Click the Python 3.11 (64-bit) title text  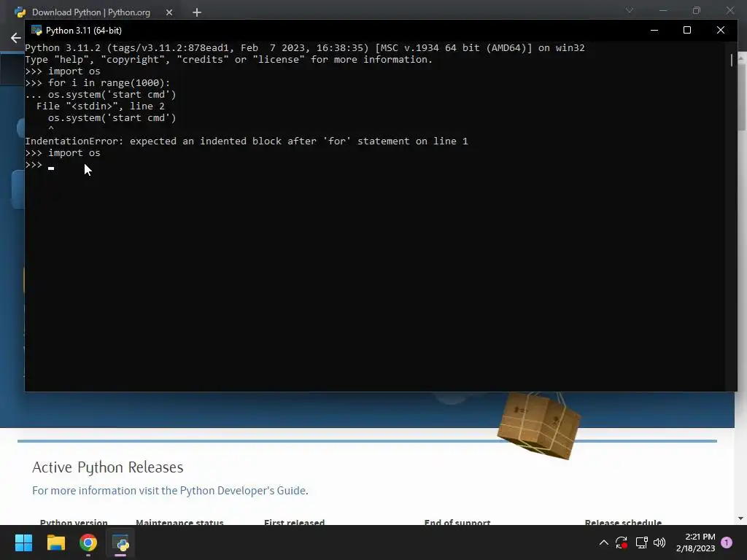(x=84, y=31)
